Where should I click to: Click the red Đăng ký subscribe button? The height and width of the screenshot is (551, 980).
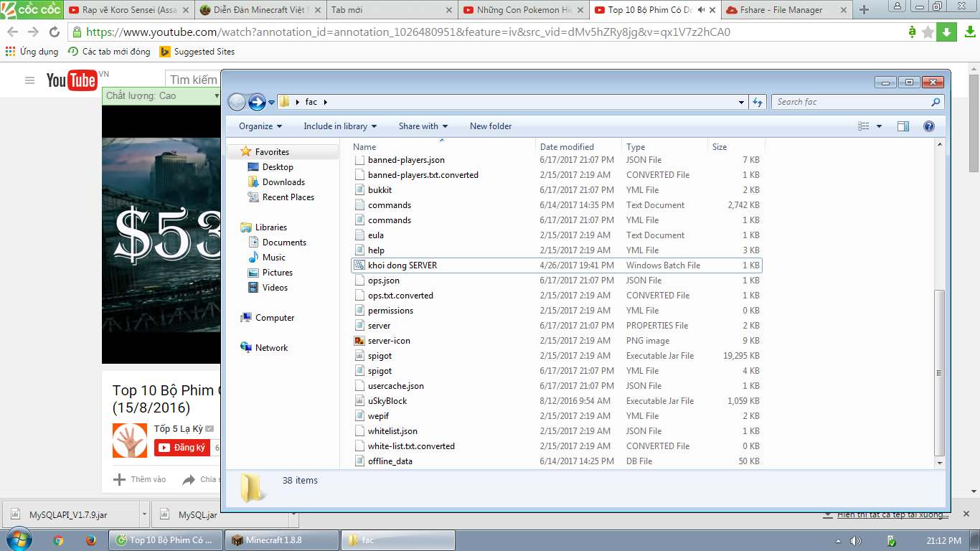tap(182, 448)
